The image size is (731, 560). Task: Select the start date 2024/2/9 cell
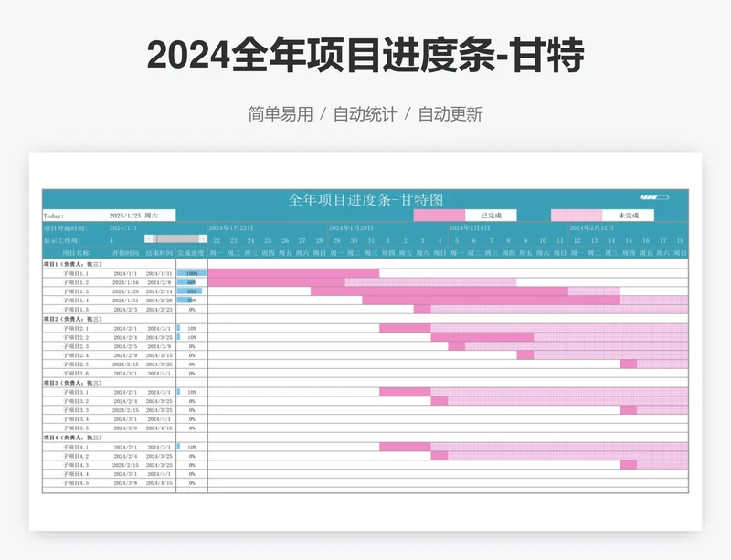(125, 355)
